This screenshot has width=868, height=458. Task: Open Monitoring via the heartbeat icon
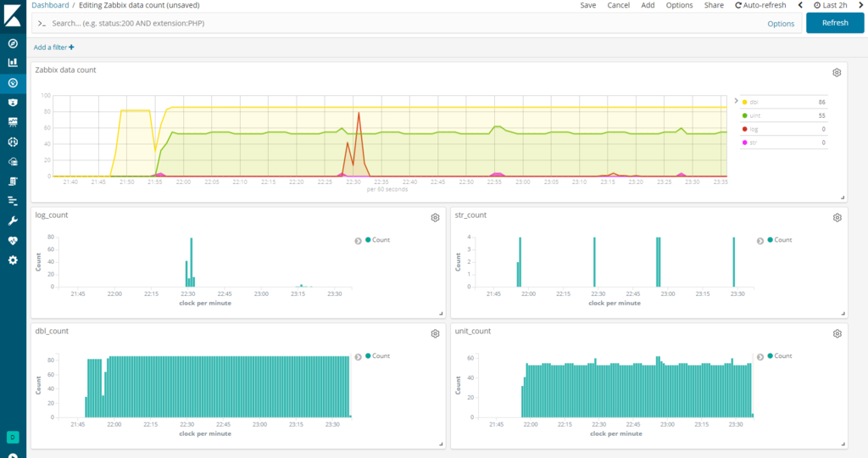coord(13,240)
